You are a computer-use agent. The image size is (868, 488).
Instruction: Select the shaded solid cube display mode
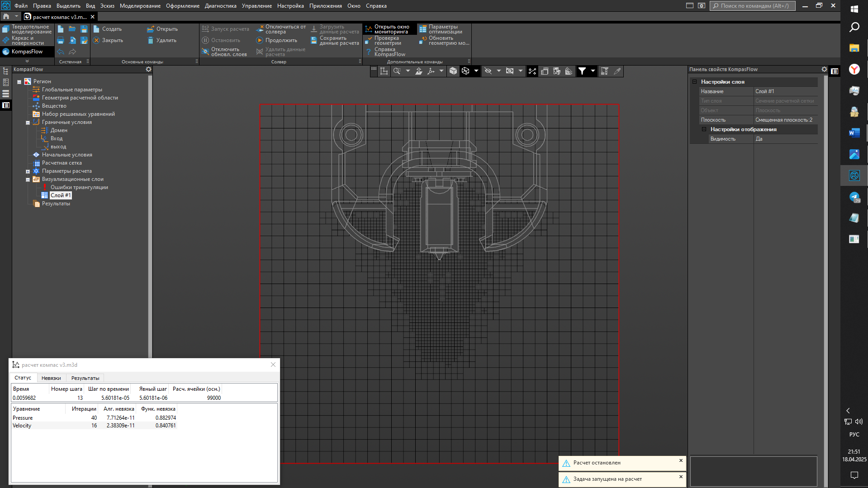point(453,71)
